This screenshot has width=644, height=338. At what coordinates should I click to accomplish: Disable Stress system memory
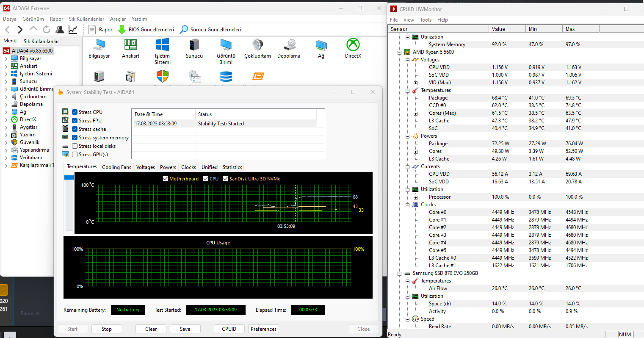[x=75, y=138]
